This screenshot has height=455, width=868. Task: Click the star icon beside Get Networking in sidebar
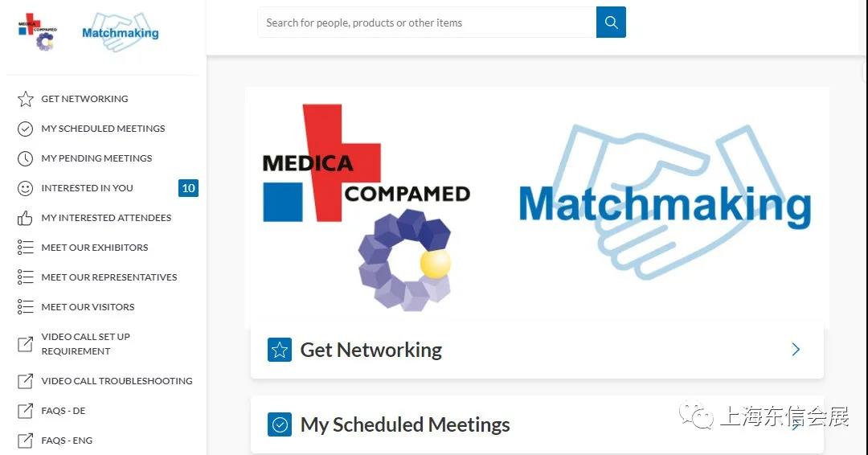coord(26,99)
